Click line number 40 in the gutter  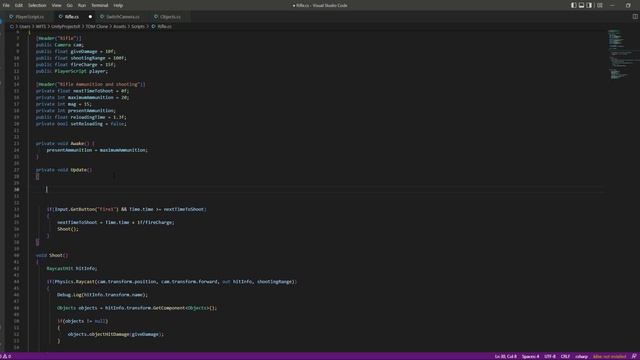[x=16, y=256]
